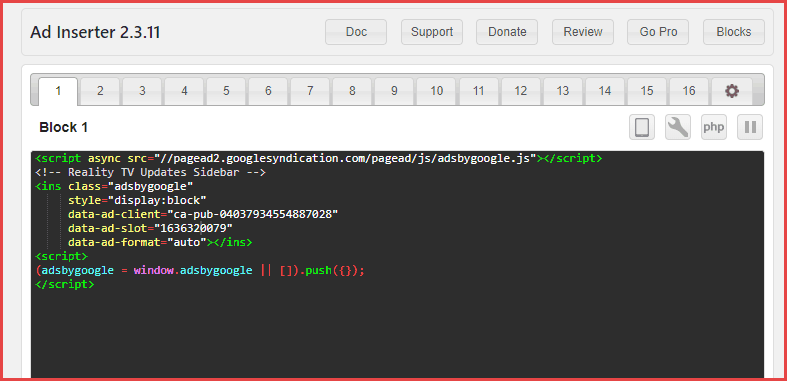Open the Blocks list button
The height and width of the screenshot is (381, 787).
click(x=734, y=32)
